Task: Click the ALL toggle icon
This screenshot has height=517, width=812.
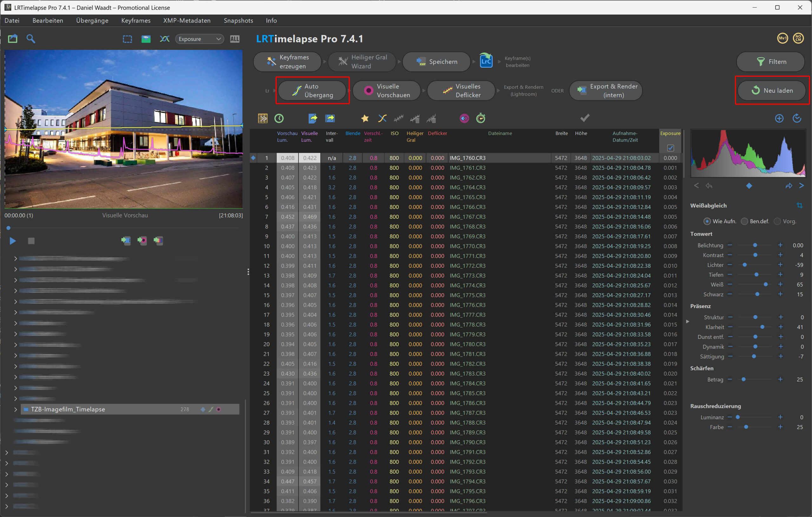Action: [235, 39]
